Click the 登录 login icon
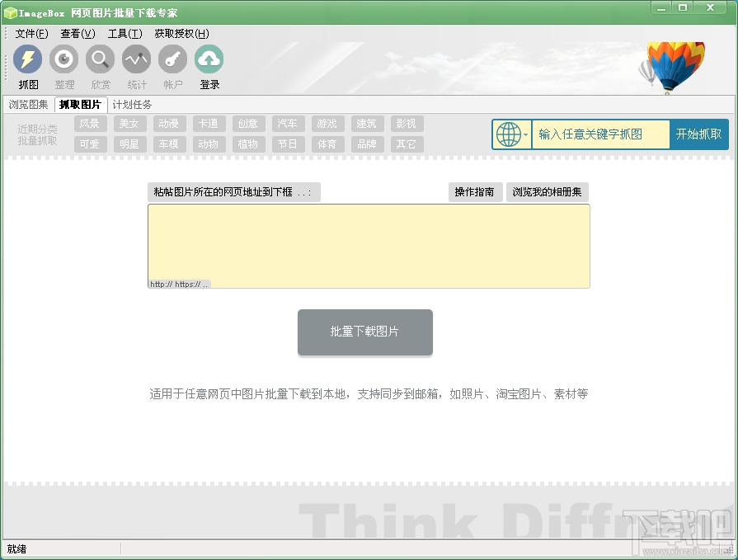Image resolution: width=738 pixels, height=560 pixels. 209,59
